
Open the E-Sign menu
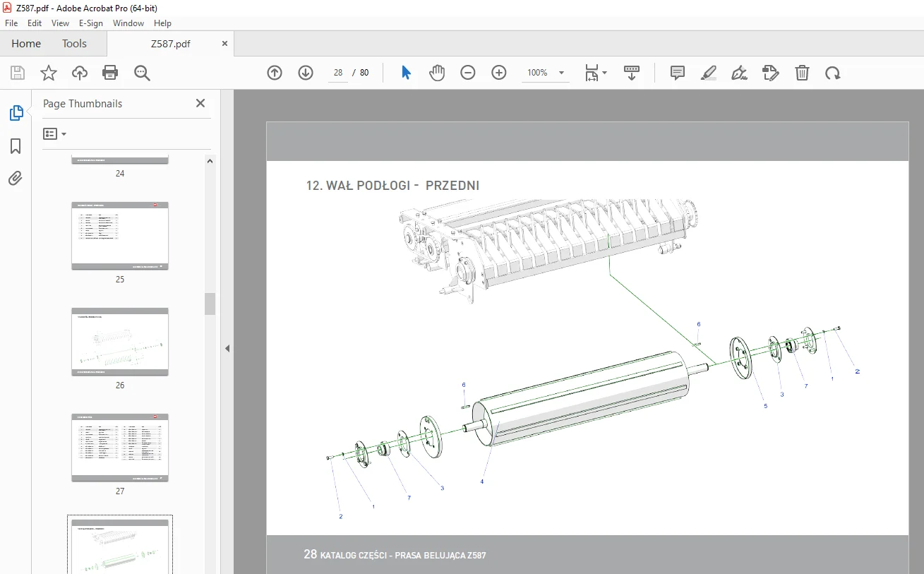click(91, 23)
